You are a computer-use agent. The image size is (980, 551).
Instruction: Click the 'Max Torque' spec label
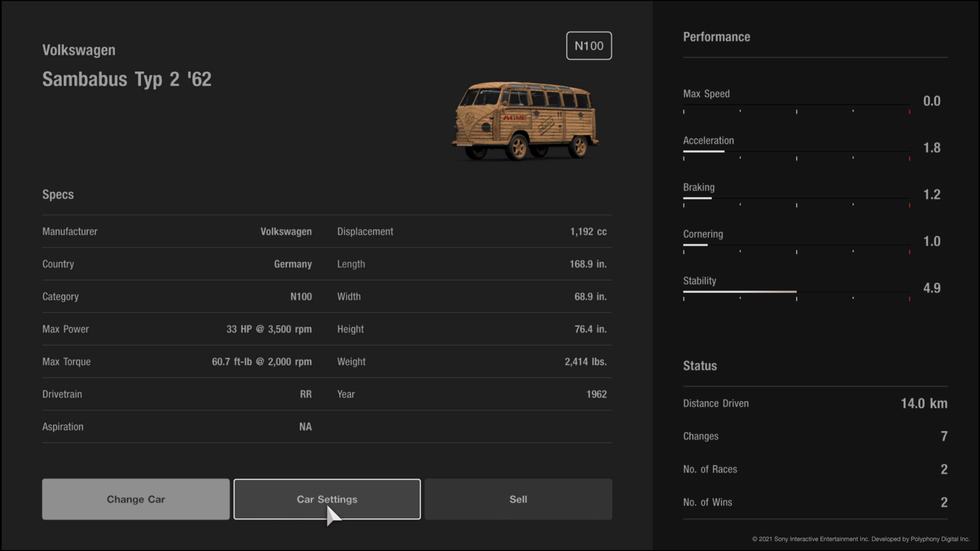click(67, 362)
